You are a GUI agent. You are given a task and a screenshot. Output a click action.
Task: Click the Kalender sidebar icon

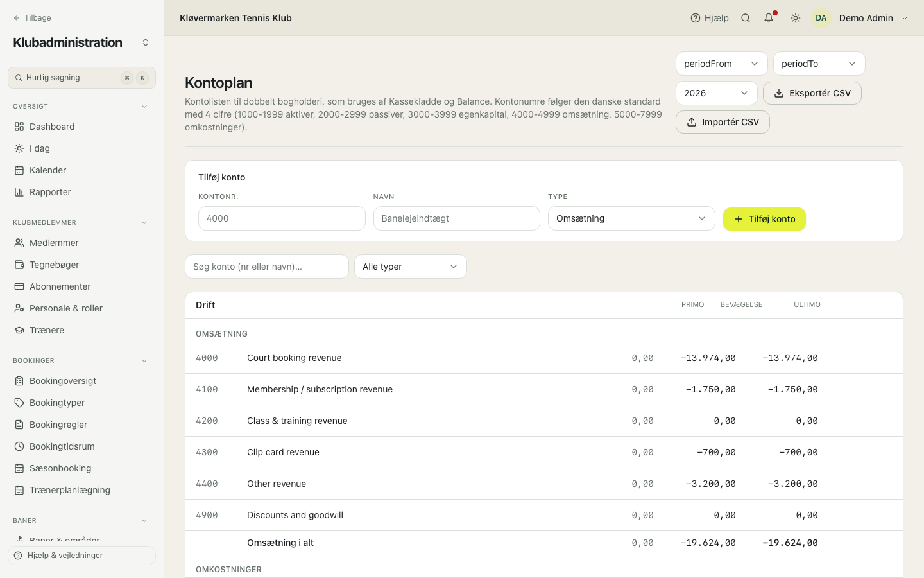pyautogui.click(x=19, y=170)
